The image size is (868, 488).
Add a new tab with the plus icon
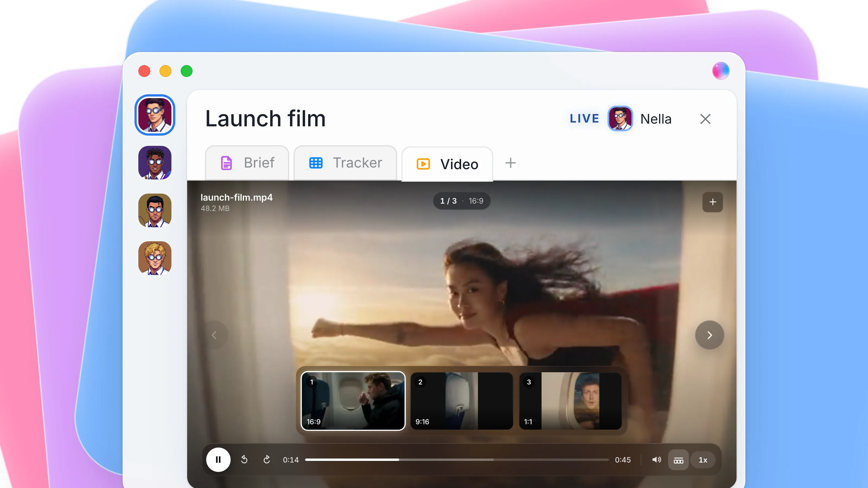(x=510, y=163)
